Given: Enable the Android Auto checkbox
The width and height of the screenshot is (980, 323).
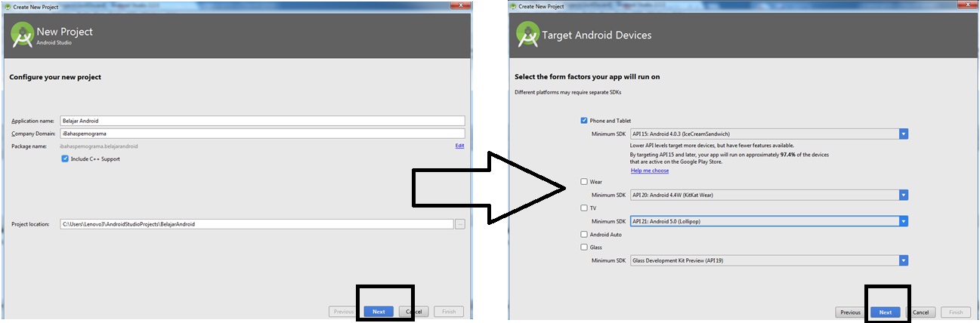Looking at the screenshot, I should tap(584, 235).
